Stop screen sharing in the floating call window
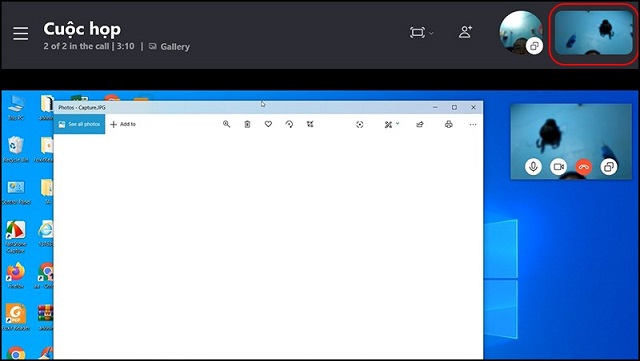This screenshot has height=361, width=640. (x=609, y=167)
